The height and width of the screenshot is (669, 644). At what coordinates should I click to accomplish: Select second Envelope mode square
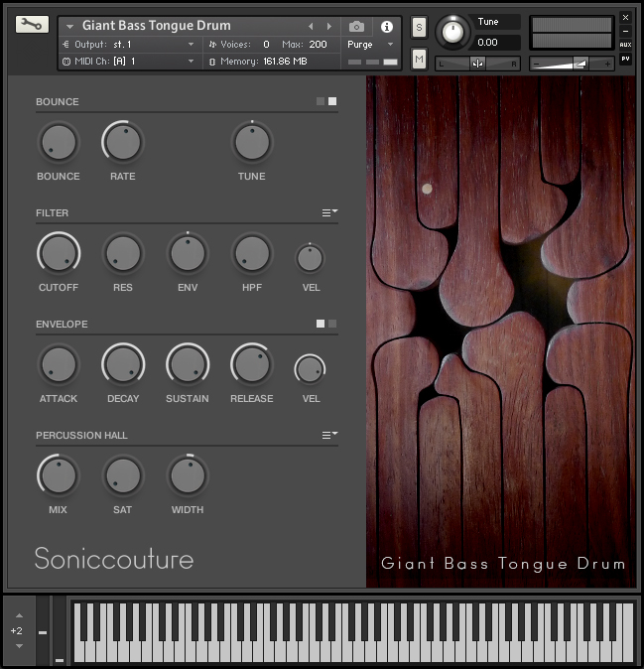click(332, 324)
